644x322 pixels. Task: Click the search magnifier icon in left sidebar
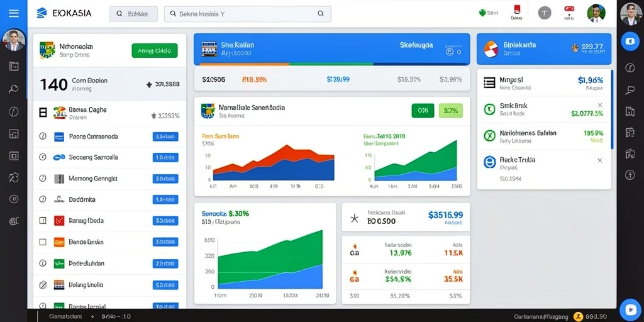tap(14, 89)
